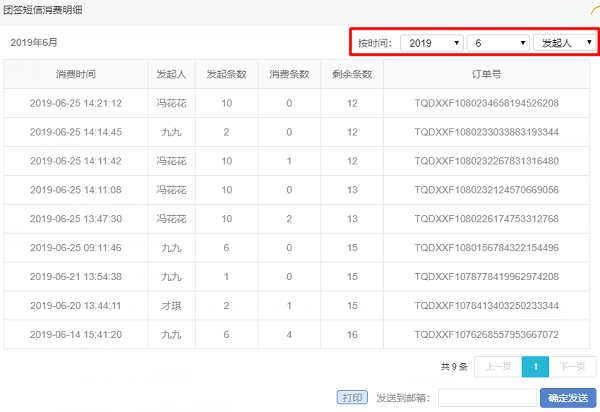Click 九九 in the 14:14:45 row

click(x=171, y=132)
